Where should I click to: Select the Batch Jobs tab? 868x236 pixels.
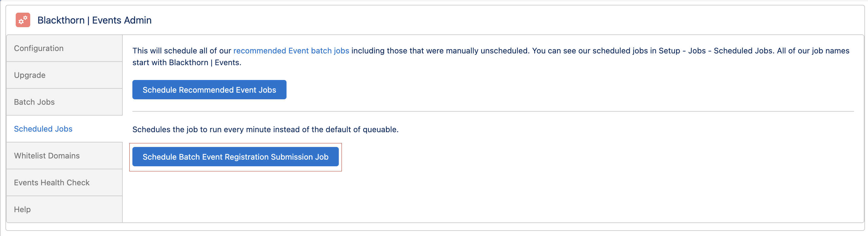[64, 102]
